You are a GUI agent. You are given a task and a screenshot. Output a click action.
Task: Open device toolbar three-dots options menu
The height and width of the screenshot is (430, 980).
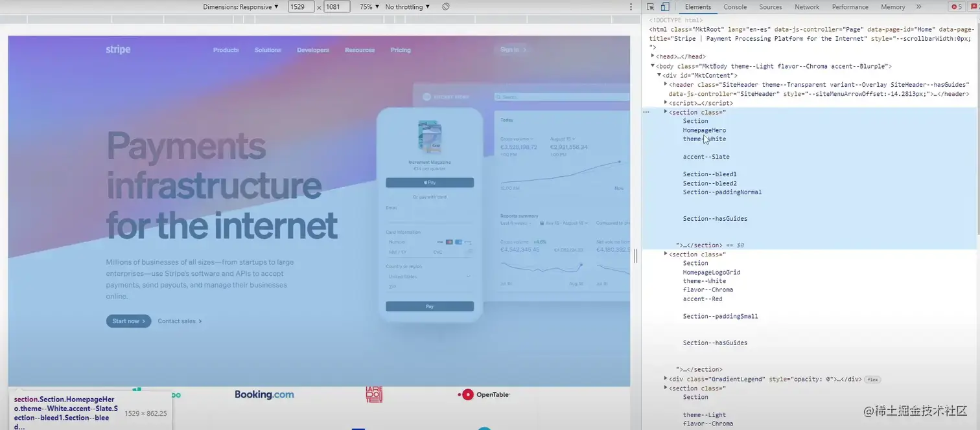(631, 6)
